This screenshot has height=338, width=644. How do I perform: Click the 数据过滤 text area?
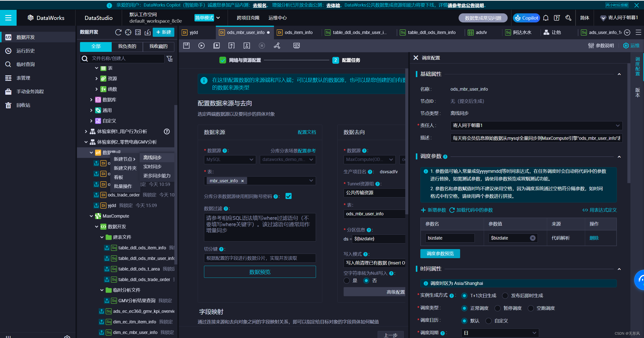(260, 227)
